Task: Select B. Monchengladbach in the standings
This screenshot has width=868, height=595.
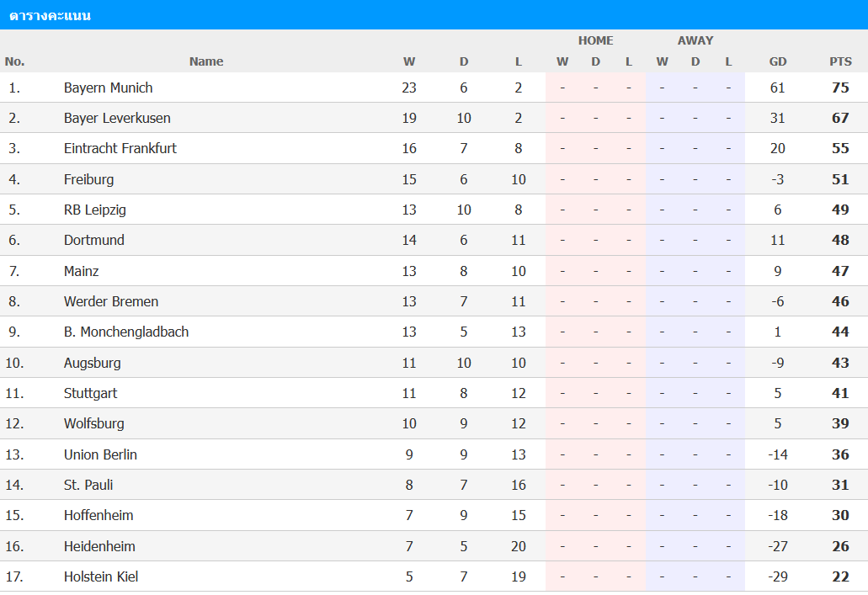Action: [x=126, y=332]
